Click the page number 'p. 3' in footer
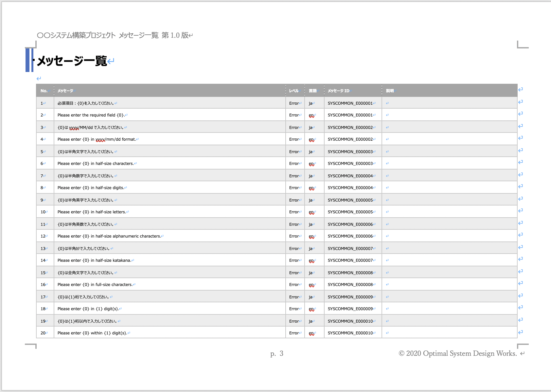Image resolution: width=551 pixels, height=392 pixels. [x=277, y=353]
